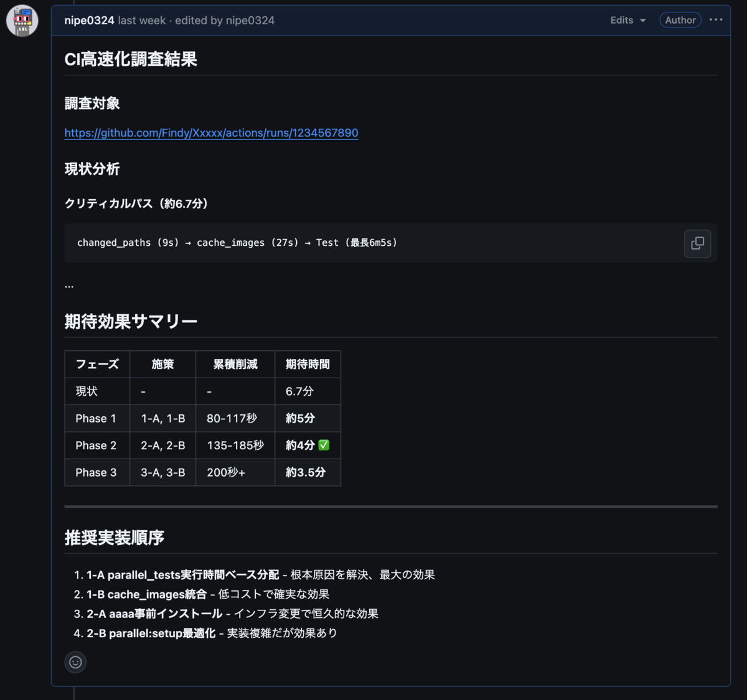
Task: Click the table cell '約3.5分'
Action: tap(308, 472)
